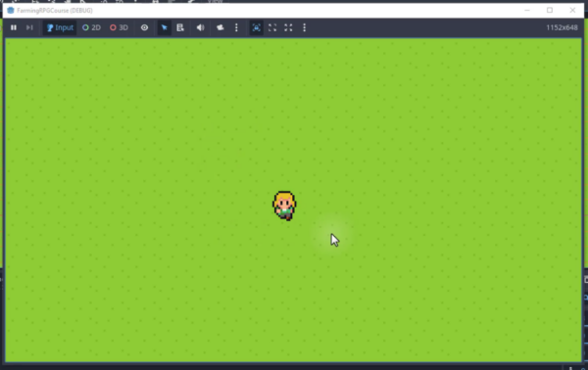Open embed options three-dot menu
Viewport: 588px width, 370px height.
[305, 27]
